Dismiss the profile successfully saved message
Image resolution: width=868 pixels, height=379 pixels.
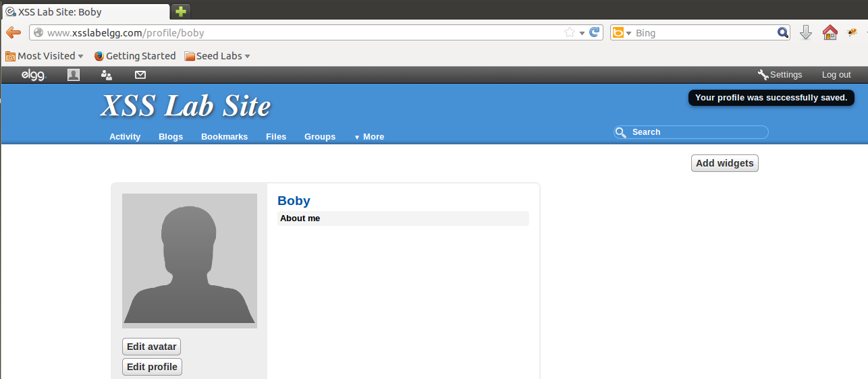[771, 98]
